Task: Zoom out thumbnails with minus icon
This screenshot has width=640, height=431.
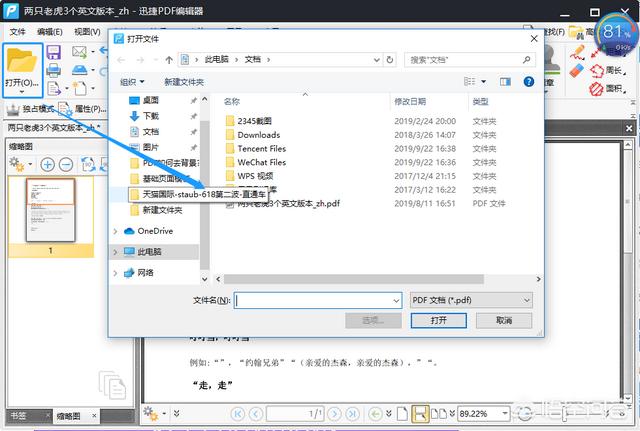Action: [x=66, y=164]
